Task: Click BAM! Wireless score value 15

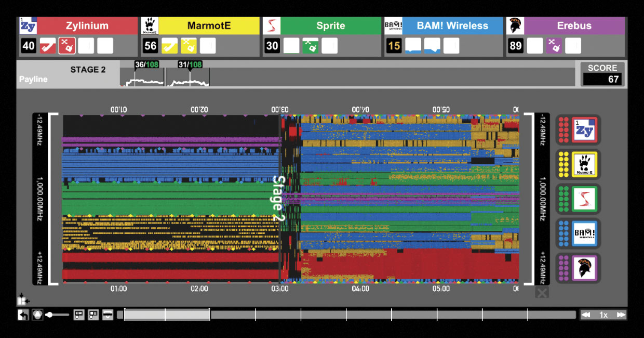Action: click(394, 46)
